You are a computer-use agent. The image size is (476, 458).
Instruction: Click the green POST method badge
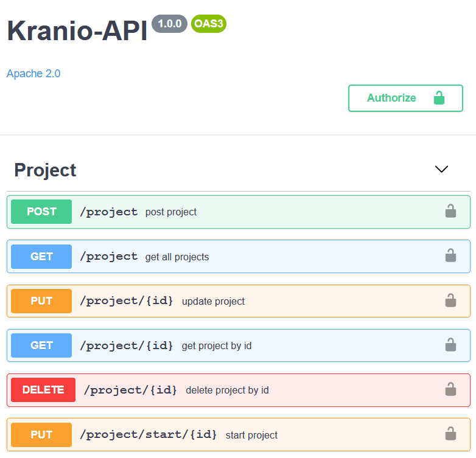click(41, 212)
